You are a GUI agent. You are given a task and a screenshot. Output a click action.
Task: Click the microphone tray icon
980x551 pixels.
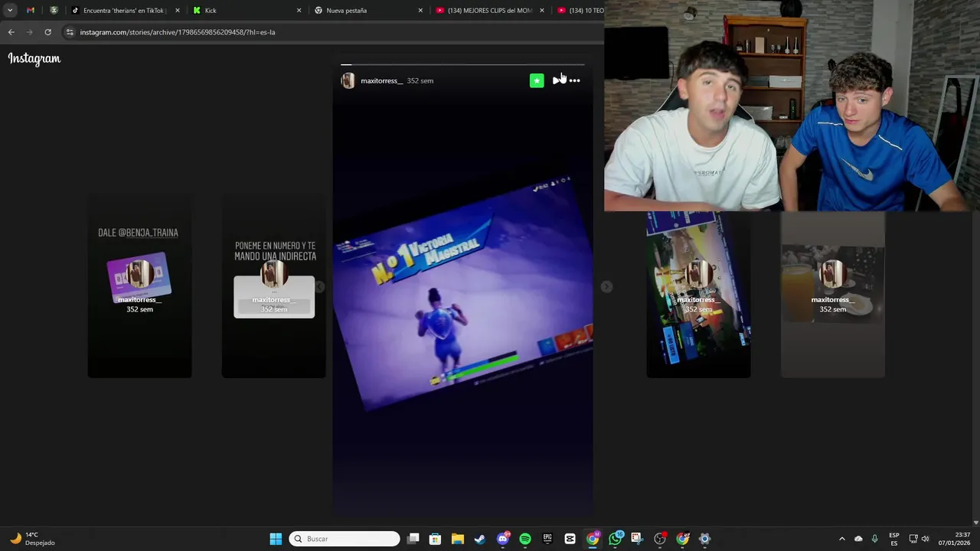pyautogui.click(x=874, y=539)
